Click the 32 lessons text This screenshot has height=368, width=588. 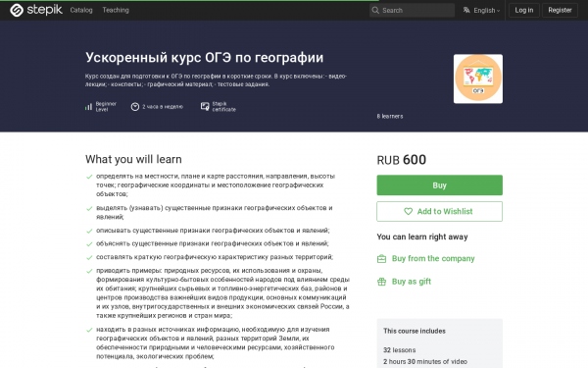click(x=400, y=350)
